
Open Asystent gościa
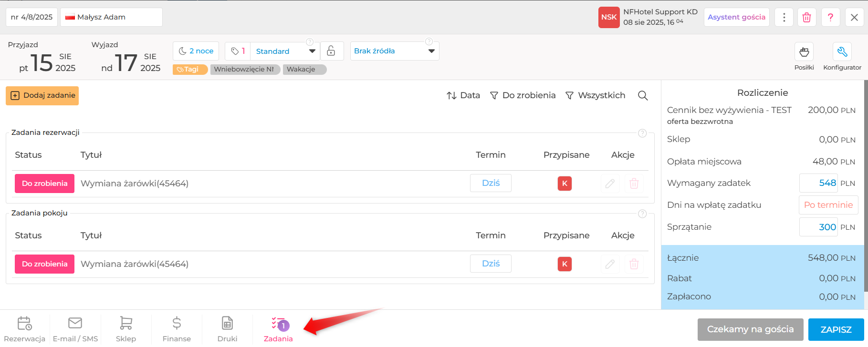[x=736, y=17]
